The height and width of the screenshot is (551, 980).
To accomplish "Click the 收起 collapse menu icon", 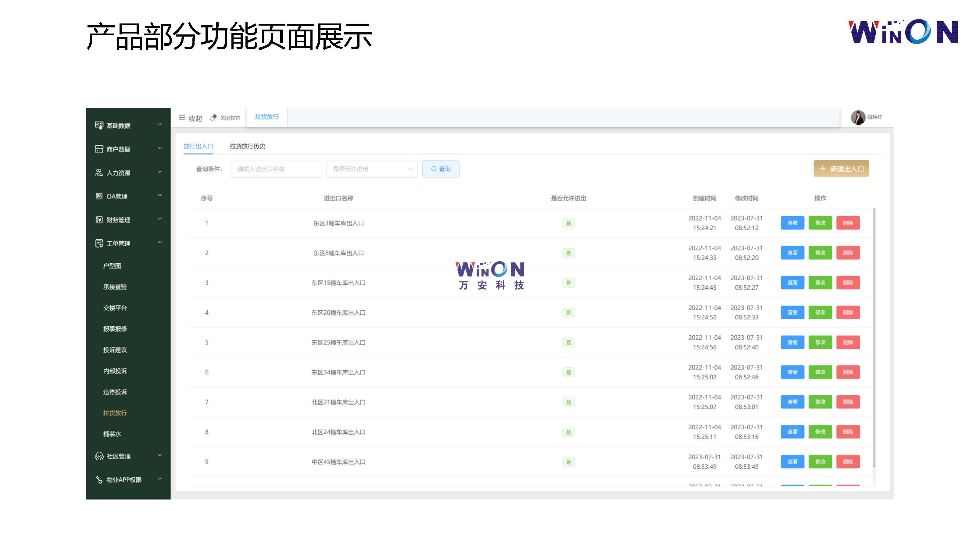I will click(x=182, y=118).
